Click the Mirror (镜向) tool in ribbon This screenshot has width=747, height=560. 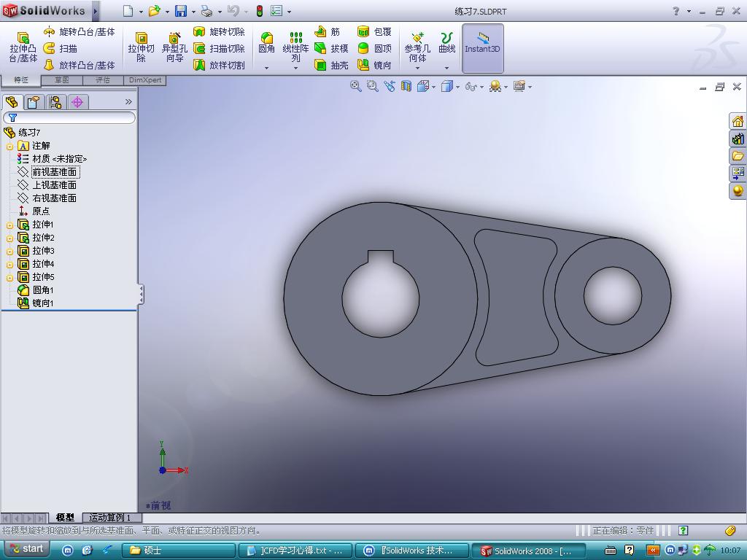[x=374, y=65]
